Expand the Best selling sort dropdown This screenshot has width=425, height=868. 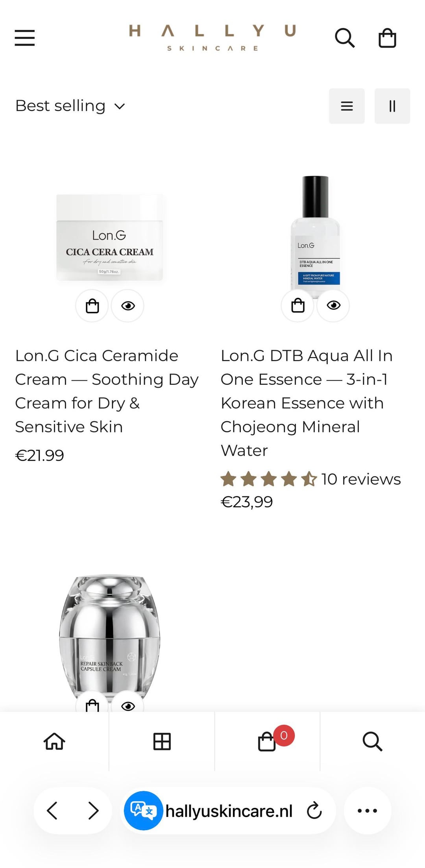tap(70, 106)
